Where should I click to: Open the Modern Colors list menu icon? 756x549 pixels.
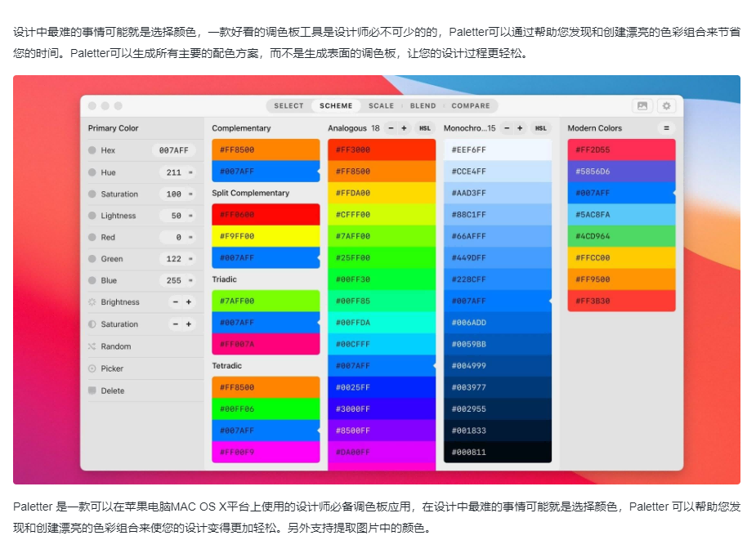click(x=666, y=128)
